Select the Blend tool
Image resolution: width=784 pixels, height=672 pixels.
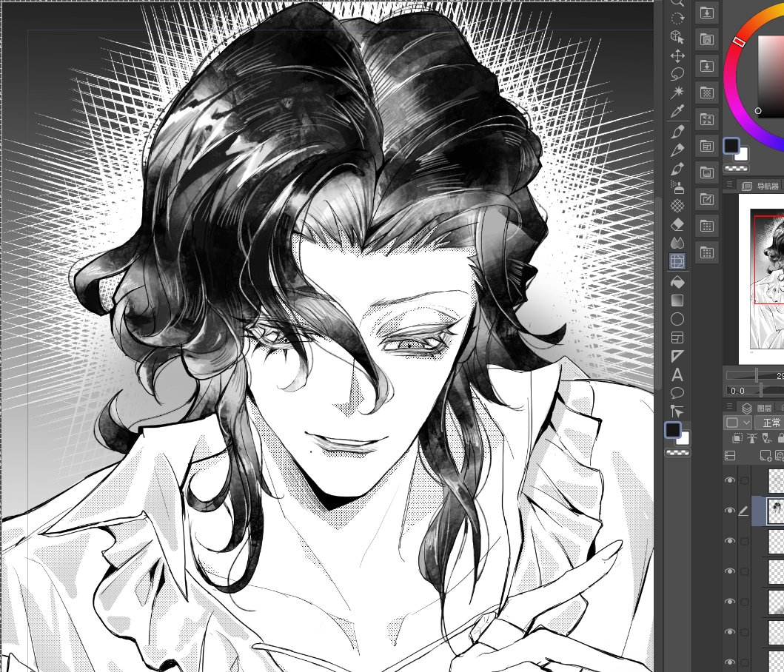(x=677, y=243)
